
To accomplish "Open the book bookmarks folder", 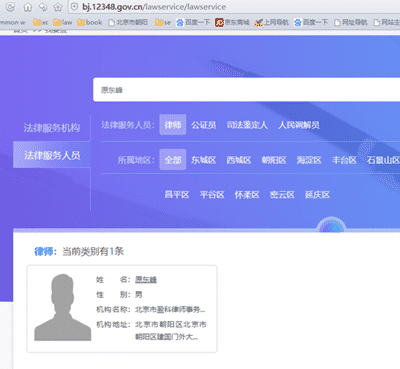I will click(x=90, y=22).
